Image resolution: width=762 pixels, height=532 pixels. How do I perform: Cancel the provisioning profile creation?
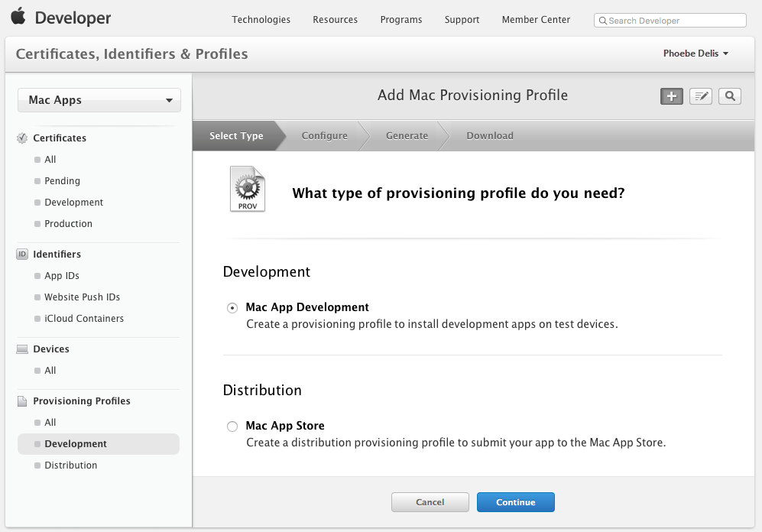430,502
